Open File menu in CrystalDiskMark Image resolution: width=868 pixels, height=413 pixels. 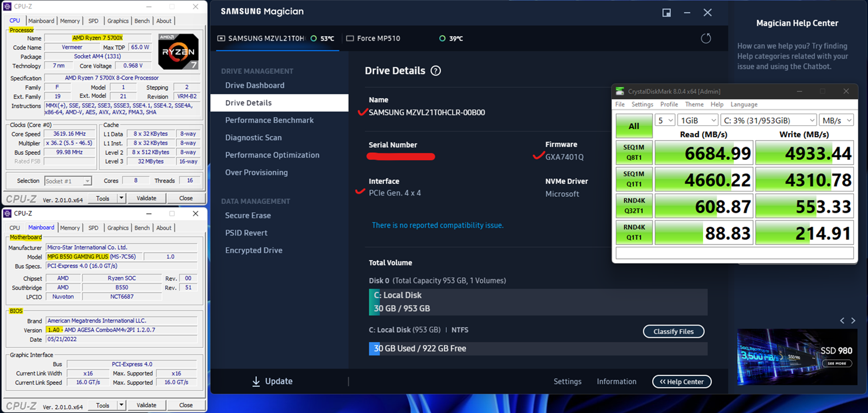[620, 104]
